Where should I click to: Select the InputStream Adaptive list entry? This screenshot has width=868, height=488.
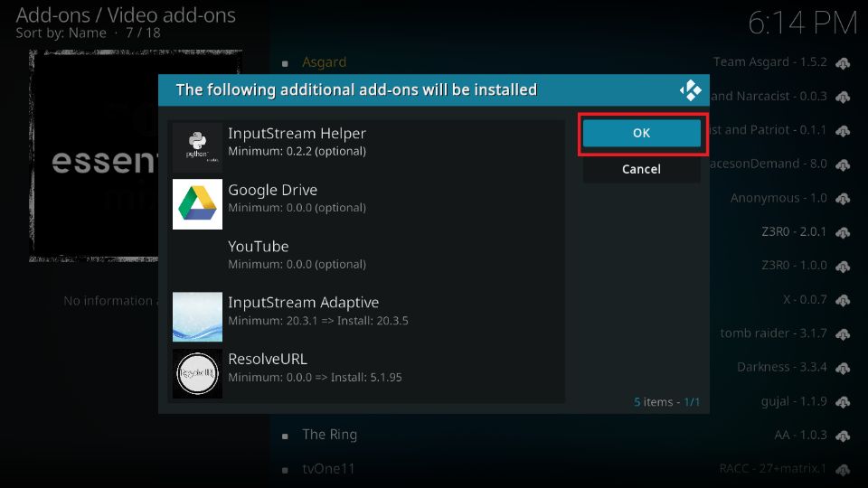366,316
